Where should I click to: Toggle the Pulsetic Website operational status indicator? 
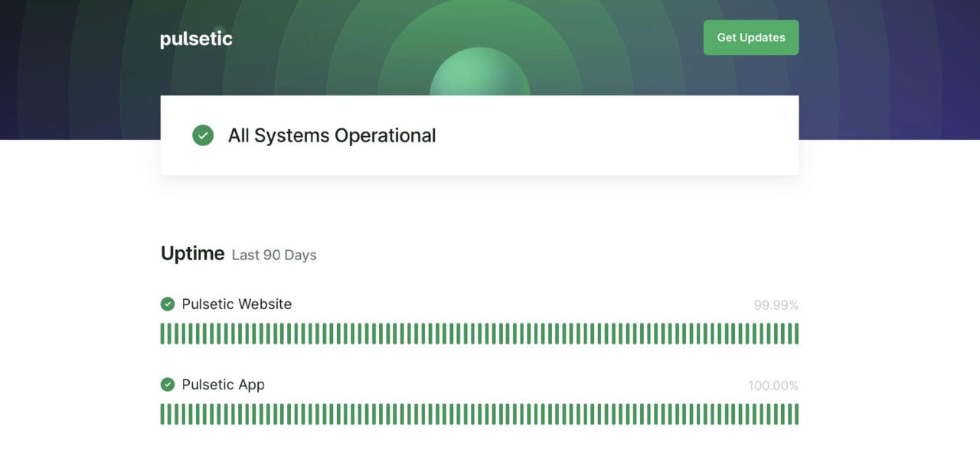168,304
